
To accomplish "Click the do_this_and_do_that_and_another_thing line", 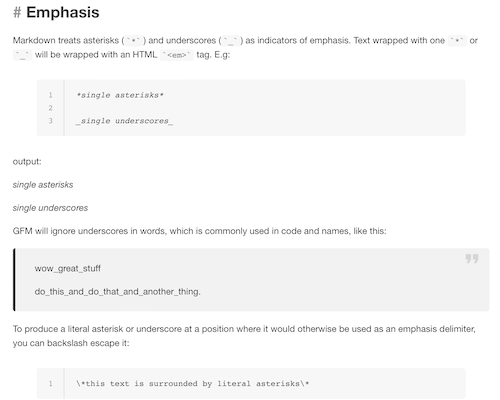I will click(118, 292).
